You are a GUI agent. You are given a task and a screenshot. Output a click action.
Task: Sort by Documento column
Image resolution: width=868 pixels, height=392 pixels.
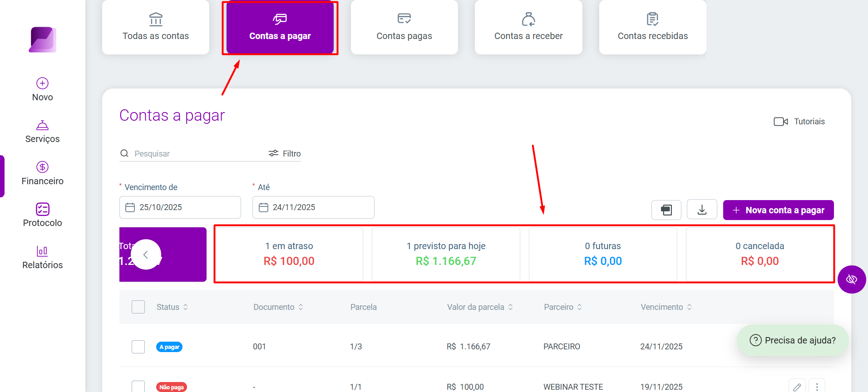[278, 307]
